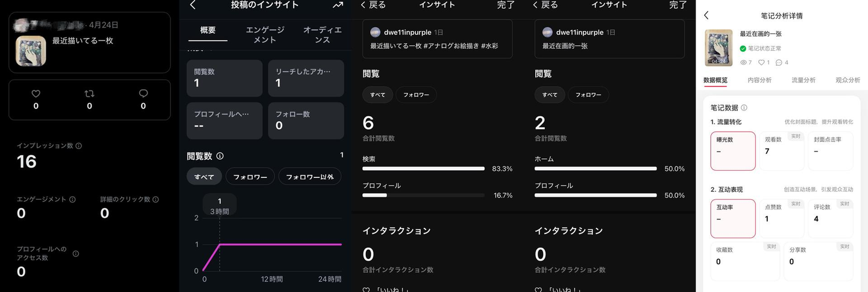This screenshot has height=292, width=868.
Task: Select フォロワー filter in the 6-views panel
Action: tap(416, 95)
